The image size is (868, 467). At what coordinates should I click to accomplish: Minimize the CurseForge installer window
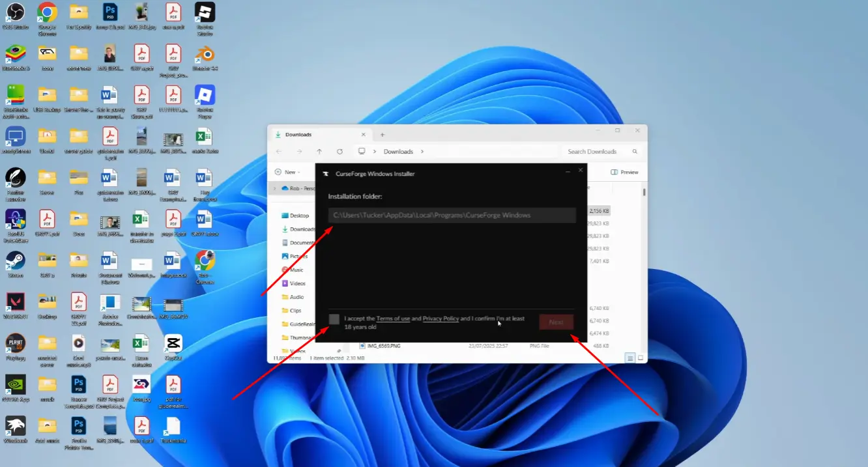(x=568, y=171)
